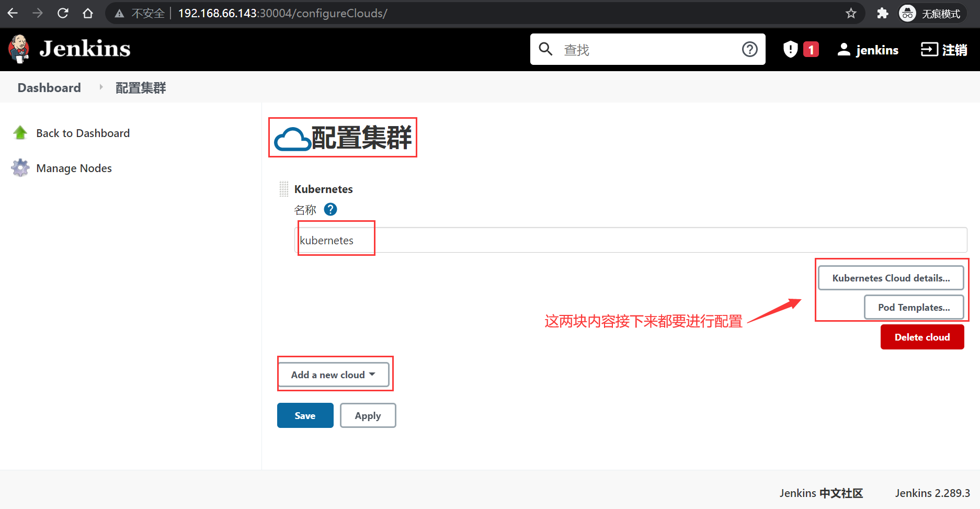
Task: Click the Jenkins 2.289.3 version link
Action: (x=932, y=493)
